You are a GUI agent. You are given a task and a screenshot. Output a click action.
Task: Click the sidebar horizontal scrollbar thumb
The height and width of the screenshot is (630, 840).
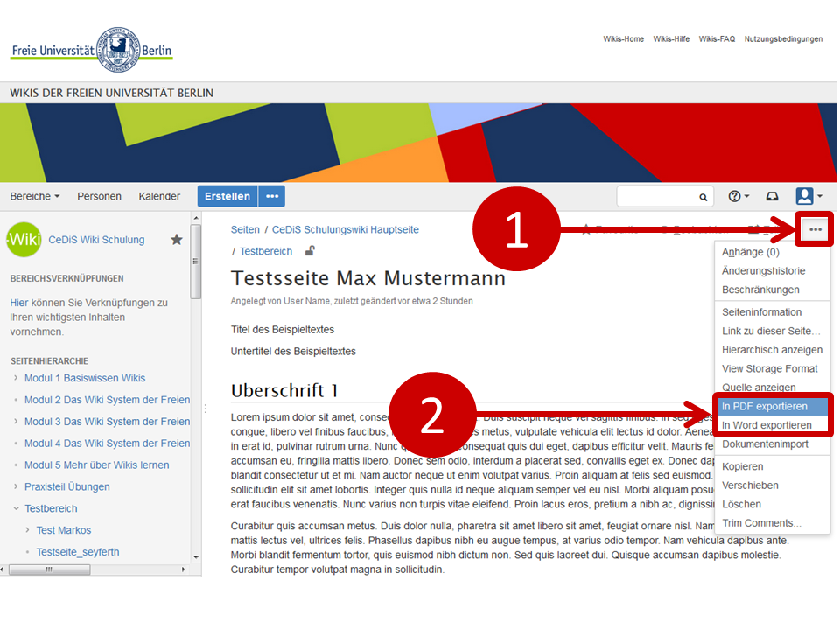(x=49, y=570)
